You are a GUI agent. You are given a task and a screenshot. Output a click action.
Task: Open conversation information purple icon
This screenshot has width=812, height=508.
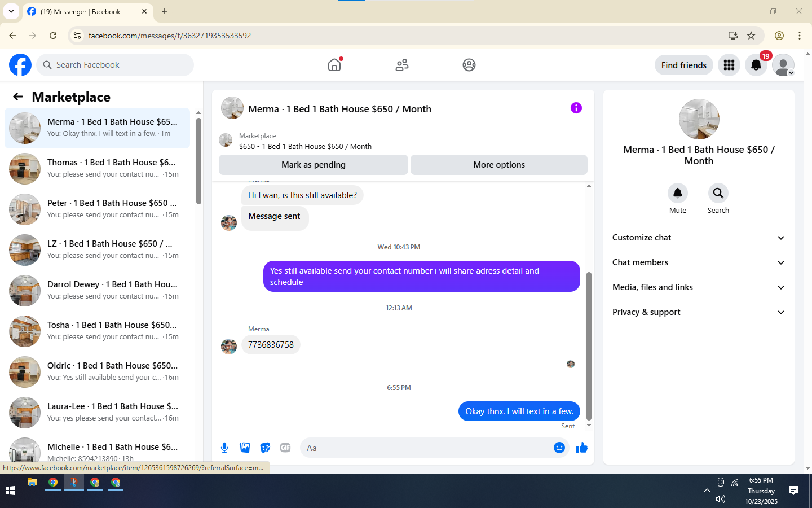576,108
